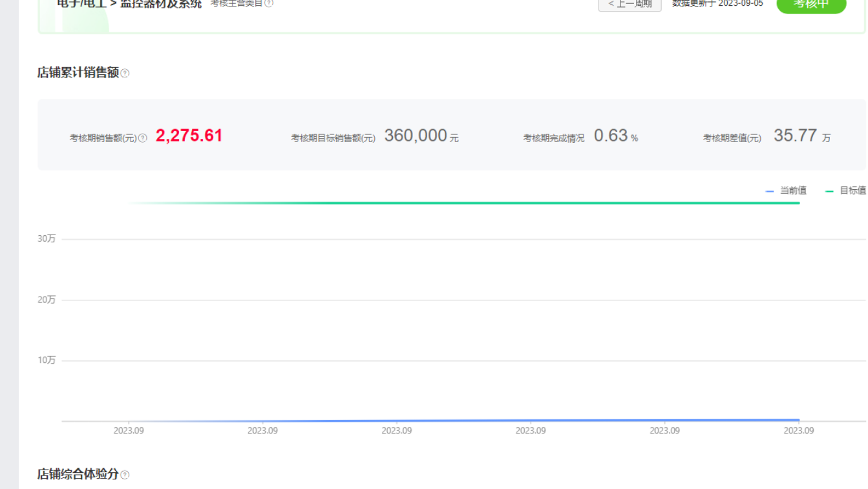This screenshot has height=489, width=868.
Task: Click help icon beside 考核主营类目
Action: coord(269,3)
